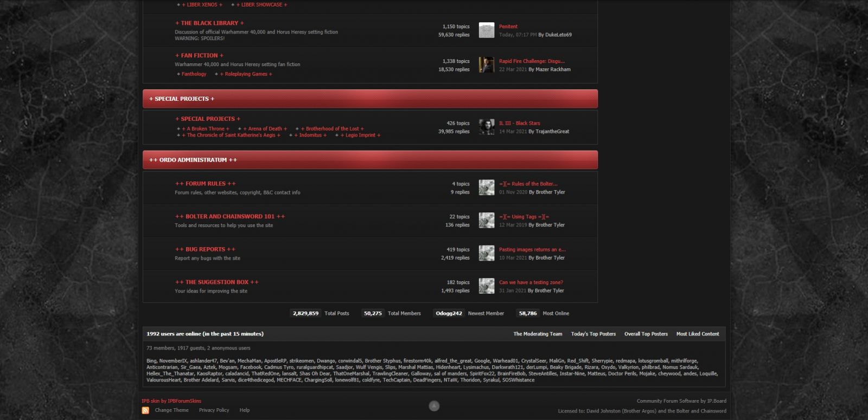868x420 pixels.
Task: Click the scroll-to-top arrow icon
Action: coord(434,406)
